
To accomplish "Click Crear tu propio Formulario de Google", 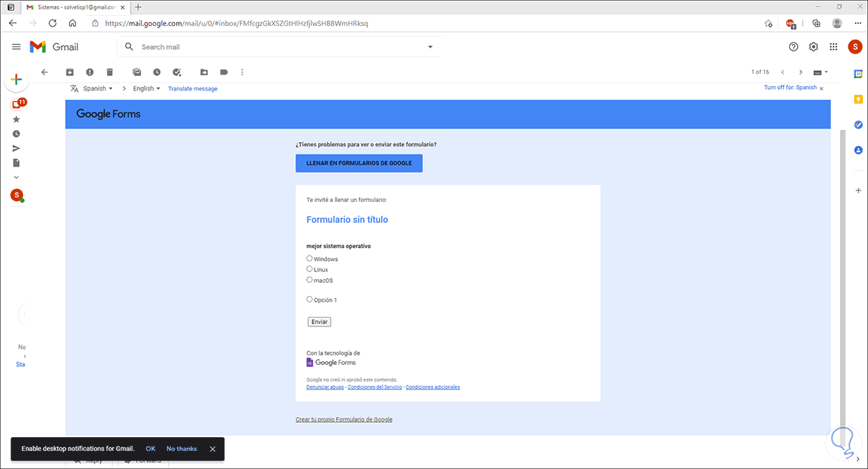I will point(344,420).
